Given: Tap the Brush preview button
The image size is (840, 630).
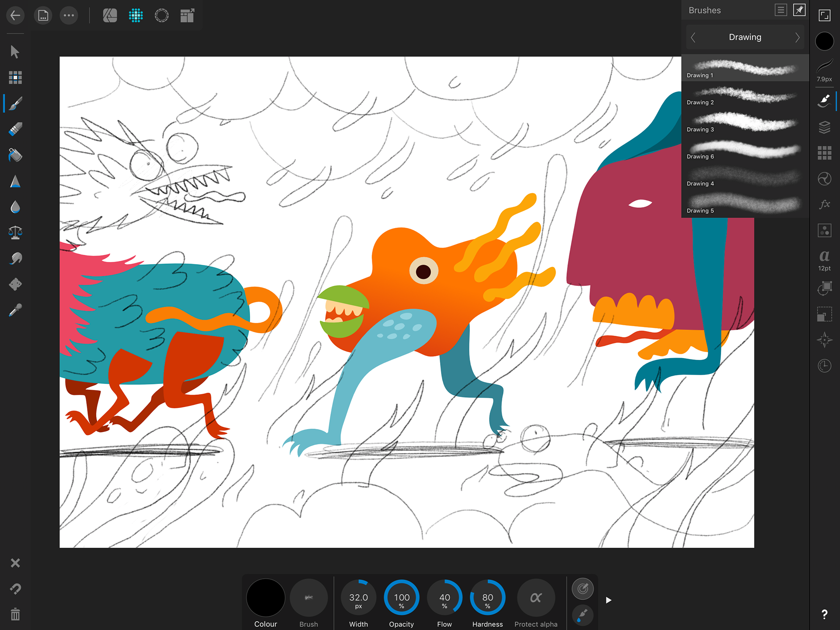Looking at the screenshot, I should [308, 598].
